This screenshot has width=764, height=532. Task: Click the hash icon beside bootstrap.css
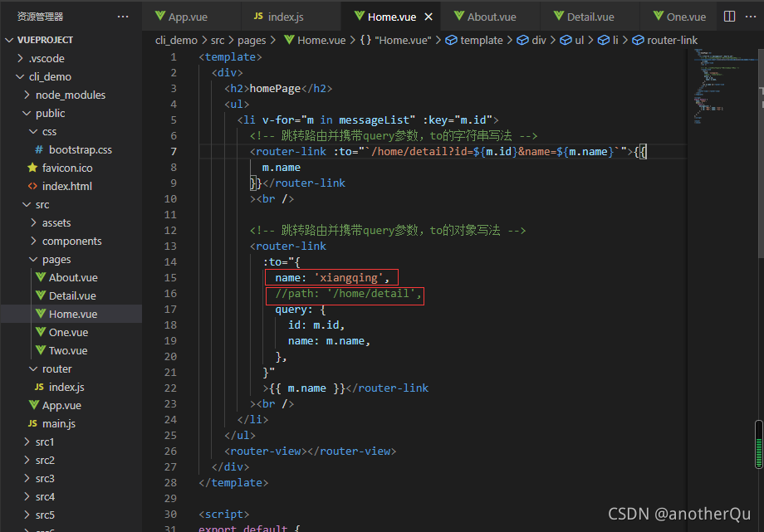39,149
